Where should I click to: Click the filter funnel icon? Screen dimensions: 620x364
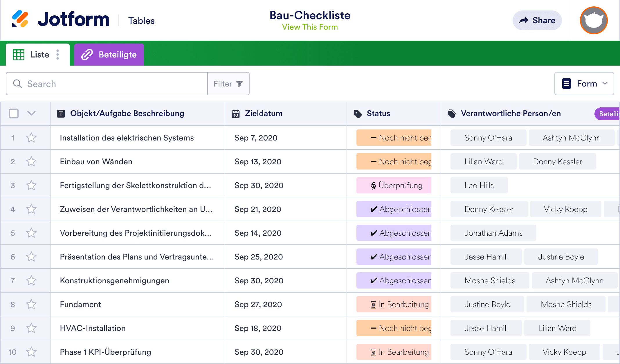pyautogui.click(x=239, y=84)
